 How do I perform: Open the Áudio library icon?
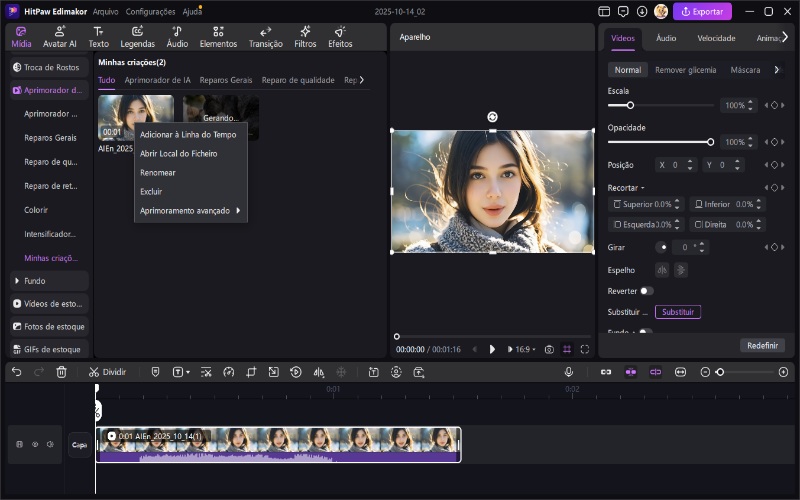point(177,37)
